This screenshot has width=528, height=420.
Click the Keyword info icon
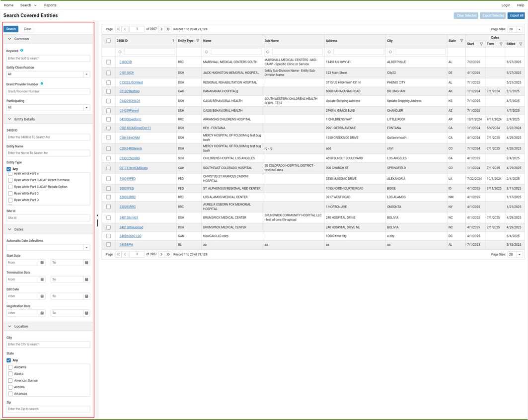tap(21, 51)
